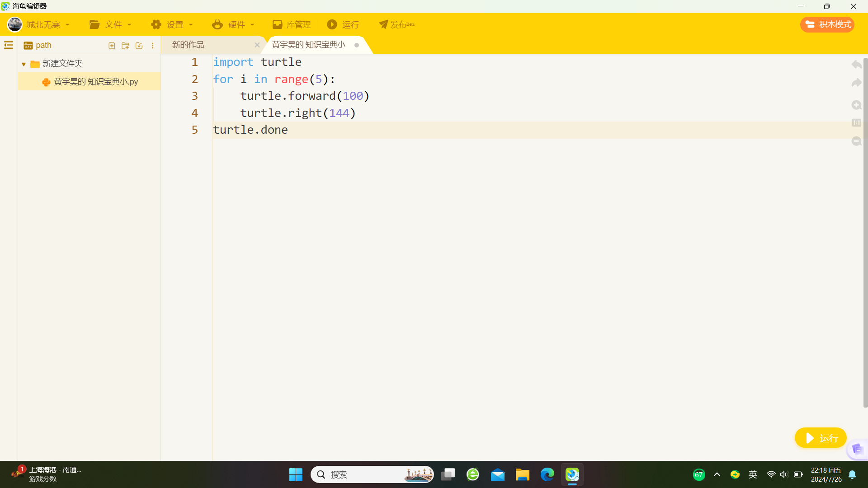Open the 上海海港 news widget
Image resolution: width=868 pixels, height=488 pixels.
[47, 474]
